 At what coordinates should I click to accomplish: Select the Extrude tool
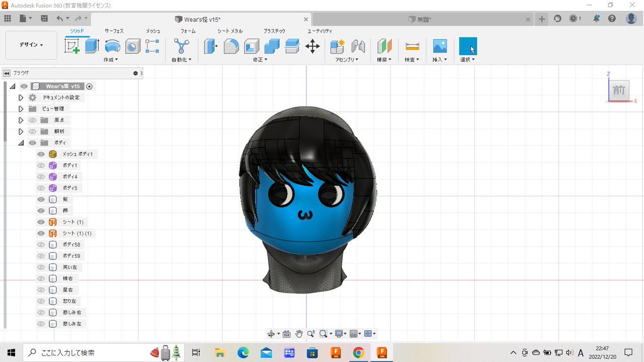click(92, 46)
